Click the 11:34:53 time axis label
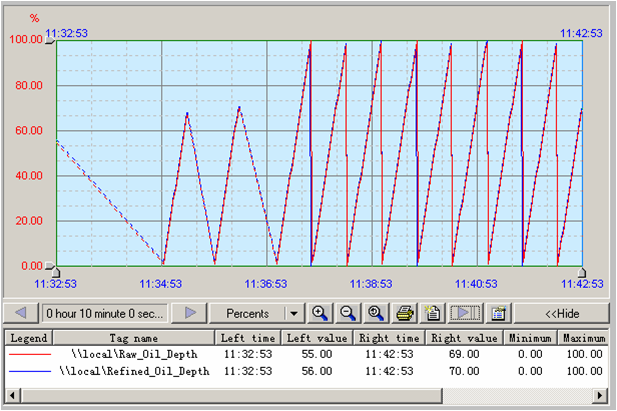 click(161, 284)
